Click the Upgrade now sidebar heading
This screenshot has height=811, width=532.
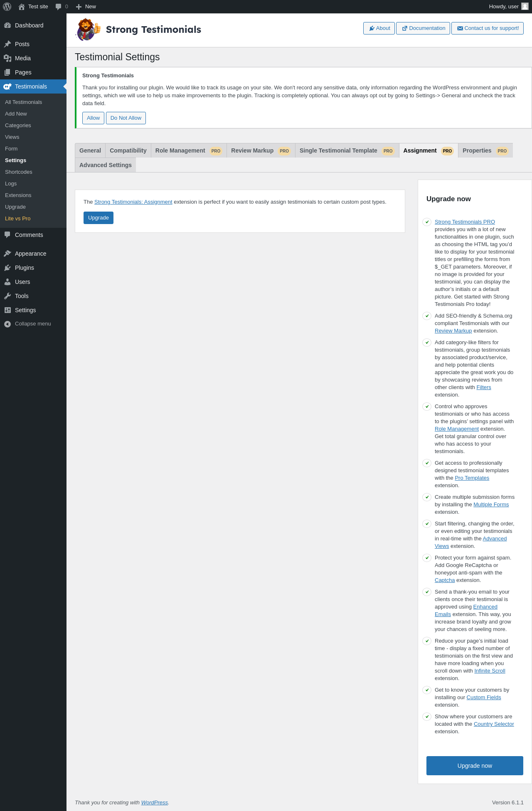(x=448, y=199)
